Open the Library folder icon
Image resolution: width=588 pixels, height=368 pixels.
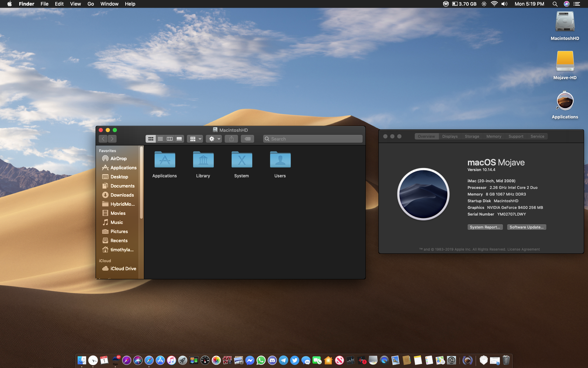tap(203, 160)
